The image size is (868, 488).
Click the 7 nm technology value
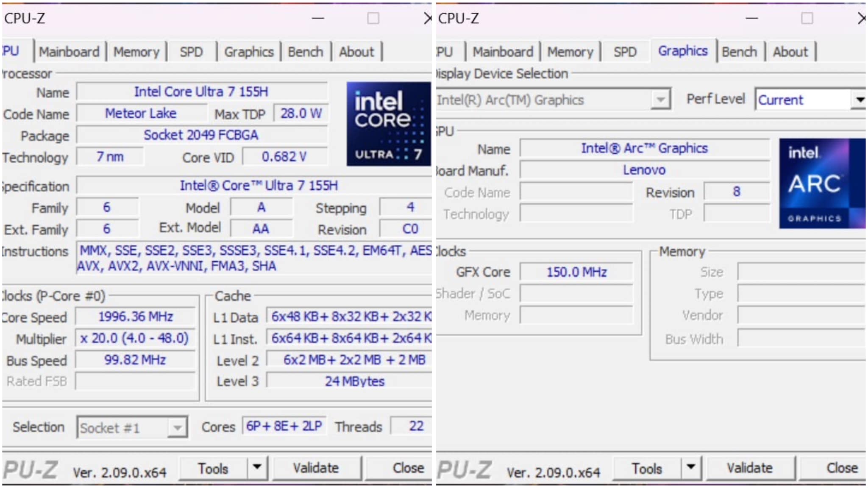click(110, 157)
